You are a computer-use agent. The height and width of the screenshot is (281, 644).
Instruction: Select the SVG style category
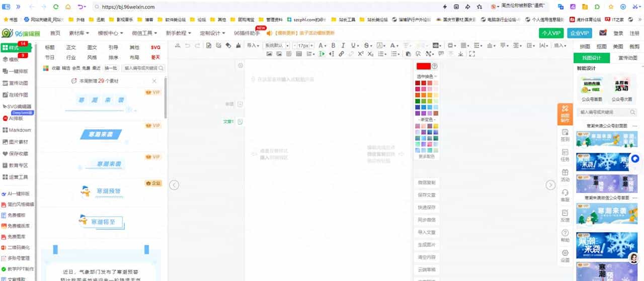pos(156,47)
